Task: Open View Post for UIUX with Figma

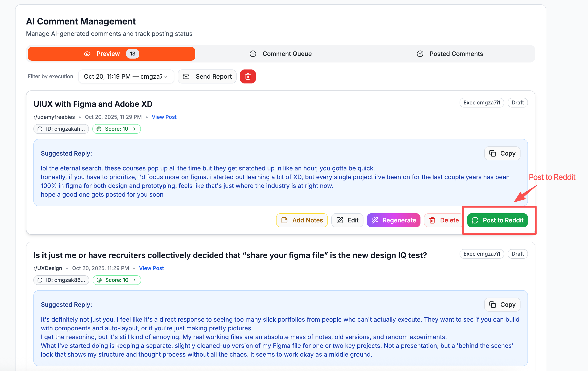Action: click(x=164, y=117)
